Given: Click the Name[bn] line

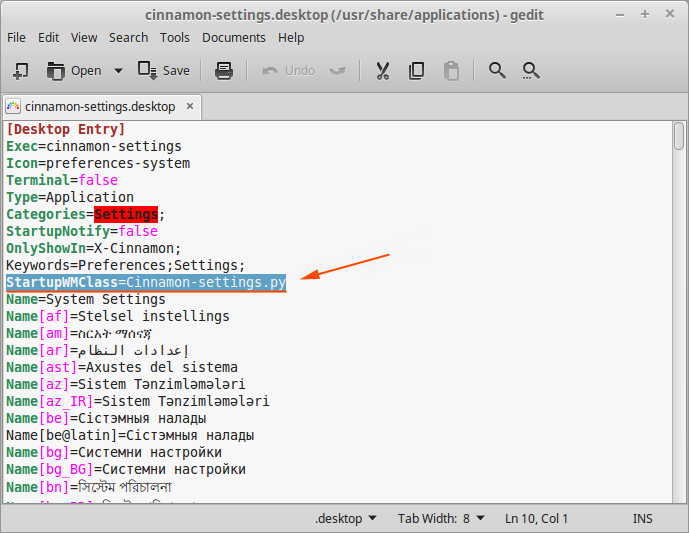Looking at the screenshot, I should pos(89,487).
